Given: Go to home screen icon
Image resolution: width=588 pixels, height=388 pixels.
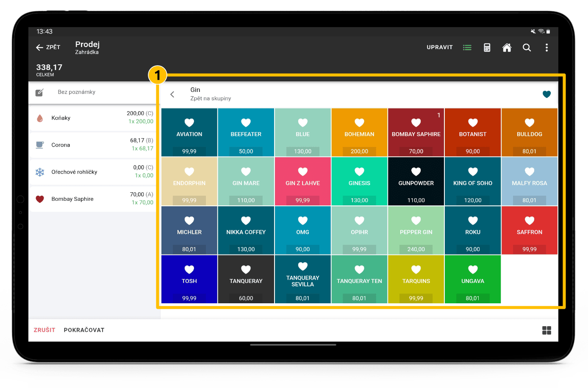Looking at the screenshot, I should click(507, 47).
